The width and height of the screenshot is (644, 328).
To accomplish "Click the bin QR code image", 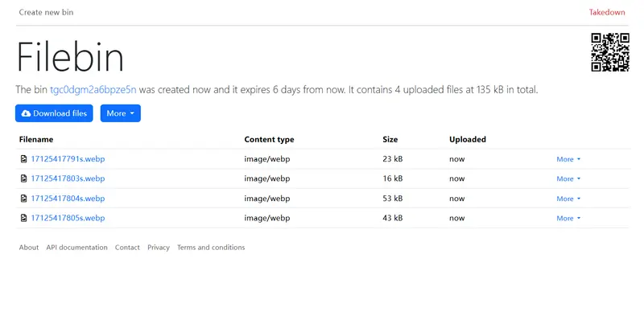I will click(610, 52).
